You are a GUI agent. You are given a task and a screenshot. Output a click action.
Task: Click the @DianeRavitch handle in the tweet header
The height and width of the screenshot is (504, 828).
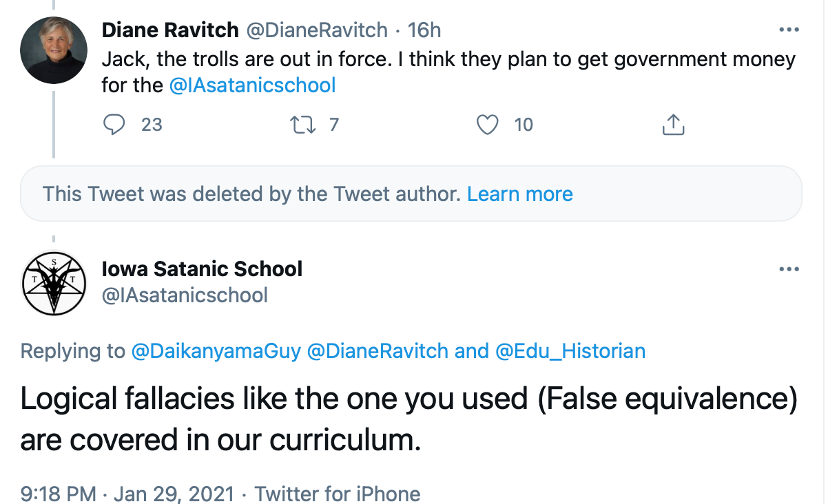coord(317,30)
